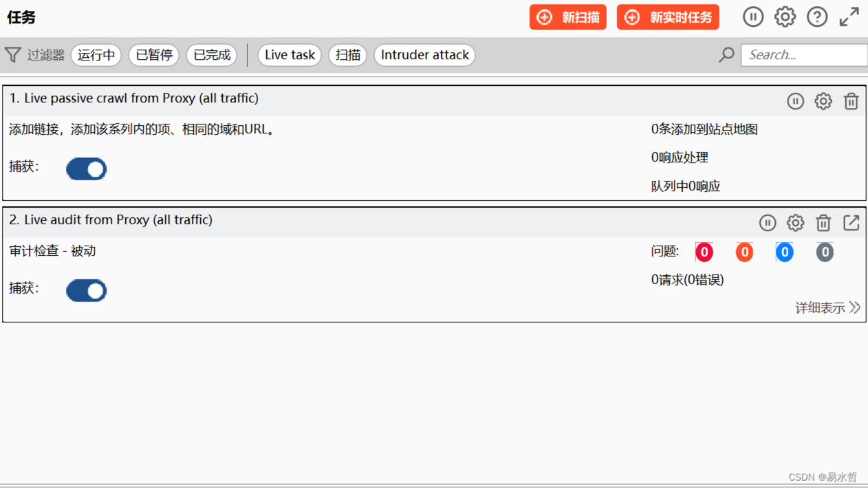Disable capture toggle for Live passive crawl
Viewport: 868px width, 489px height.
coord(87,169)
